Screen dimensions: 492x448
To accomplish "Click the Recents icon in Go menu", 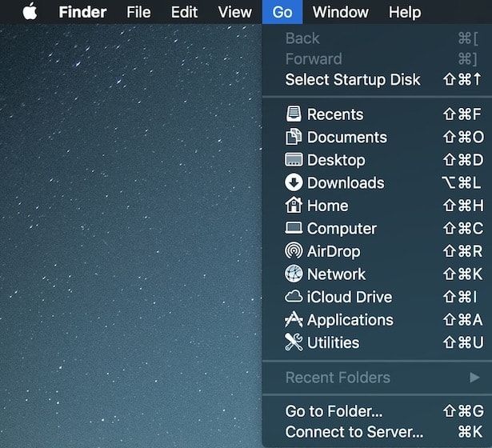I will pyautogui.click(x=294, y=114).
